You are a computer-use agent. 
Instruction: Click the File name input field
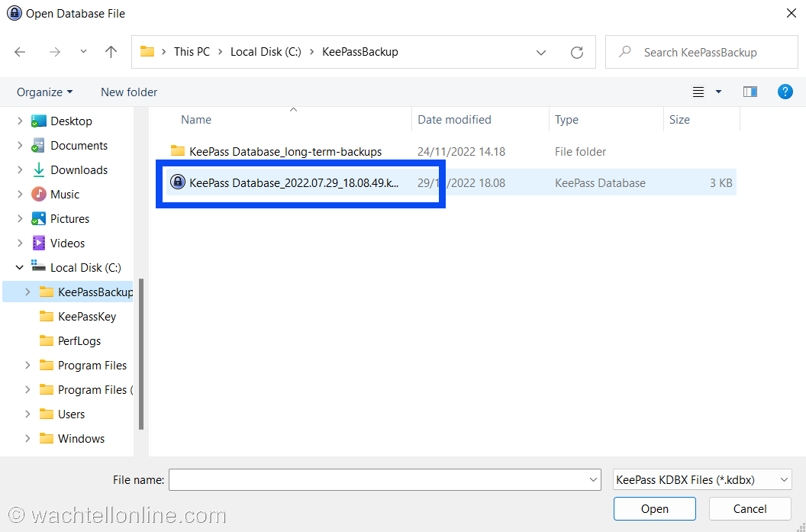click(382, 479)
